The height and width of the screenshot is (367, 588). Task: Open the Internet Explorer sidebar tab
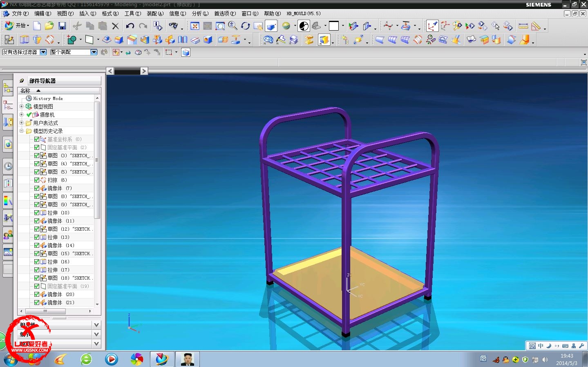[8, 144]
